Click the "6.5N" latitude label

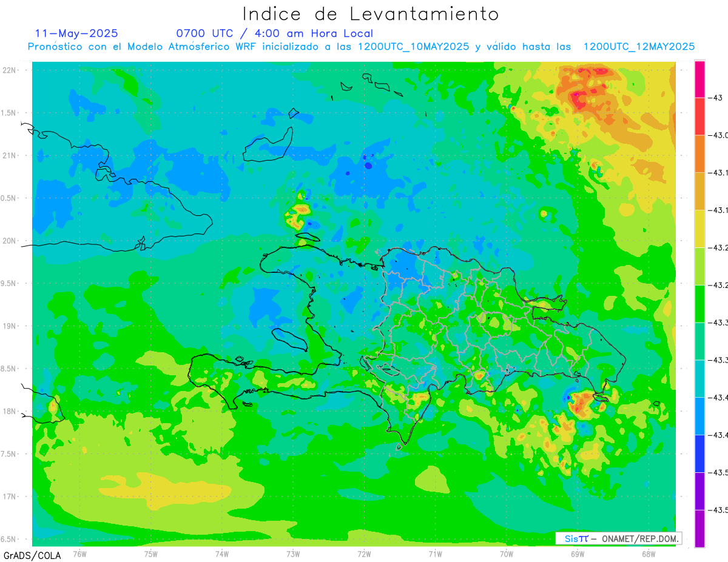tap(9, 539)
